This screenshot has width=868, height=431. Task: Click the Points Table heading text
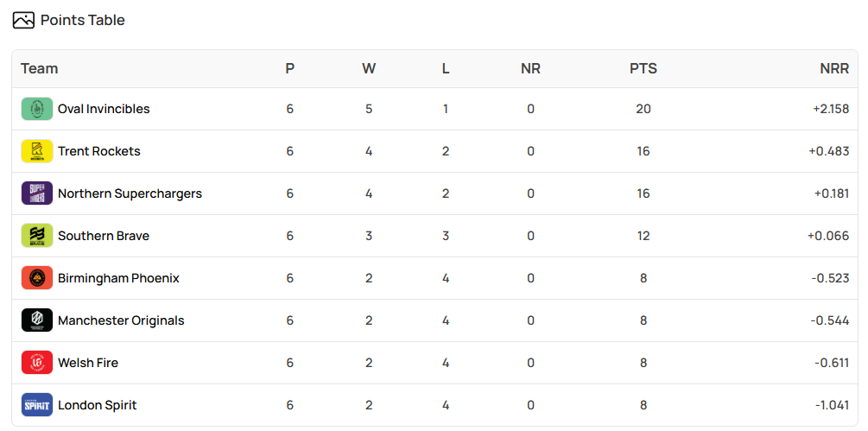[x=83, y=21]
